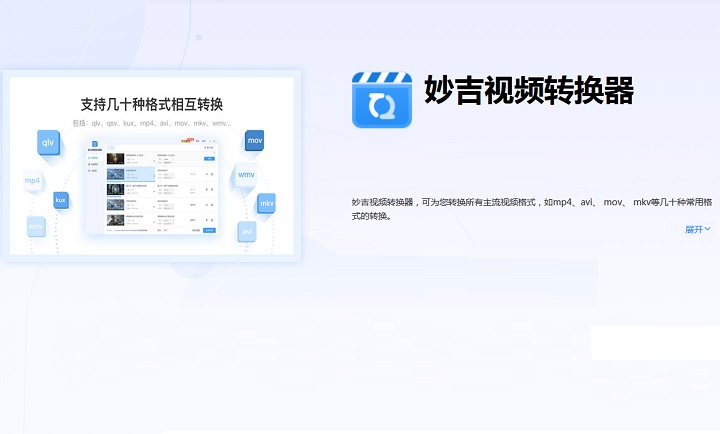Click the mkv format badge
This screenshot has width=720, height=434.
[x=266, y=203]
